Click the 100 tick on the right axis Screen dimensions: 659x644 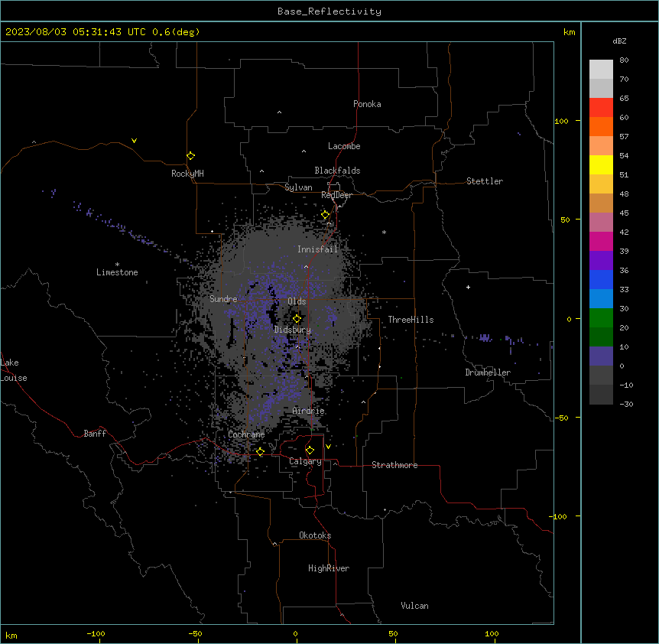(x=561, y=121)
